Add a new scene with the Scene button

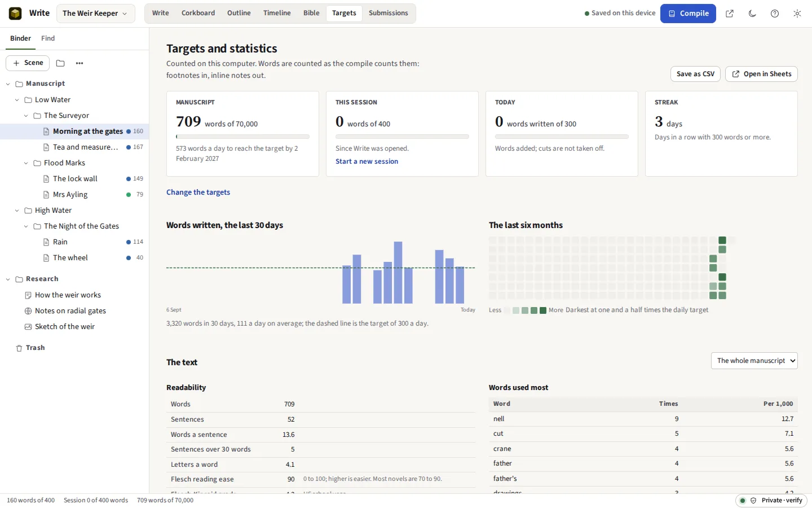(x=28, y=63)
